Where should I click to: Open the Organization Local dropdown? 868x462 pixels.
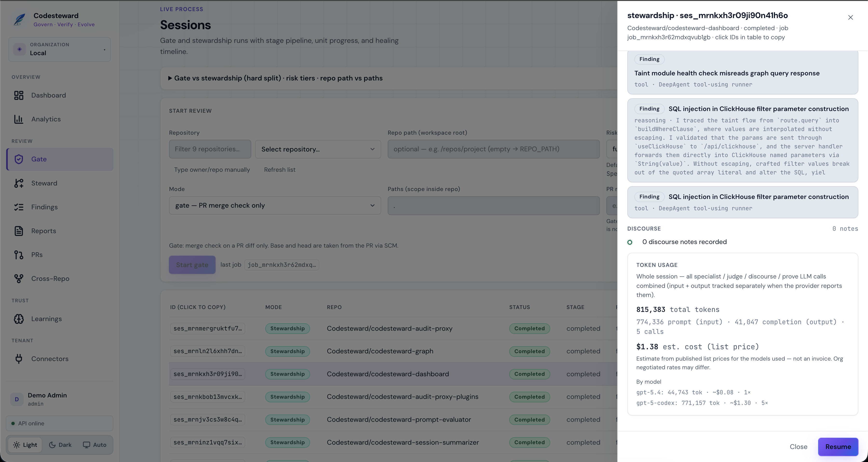click(60, 50)
